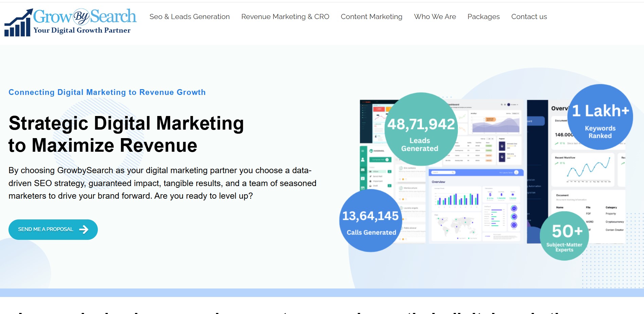Click the 48,71,942 Leads Generated circle
The height and width of the screenshot is (314, 644).
tap(421, 129)
